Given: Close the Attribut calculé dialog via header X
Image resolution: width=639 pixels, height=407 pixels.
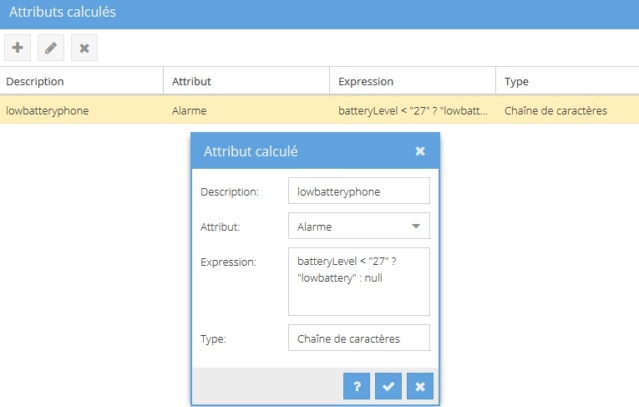Looking at the screenshot, I should click(420, 151).
